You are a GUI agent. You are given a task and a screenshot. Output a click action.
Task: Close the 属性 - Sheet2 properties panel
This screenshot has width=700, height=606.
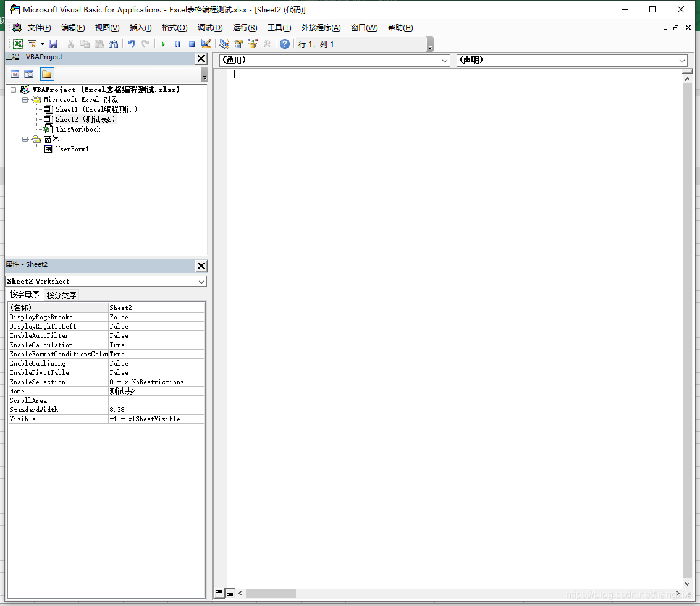click(201, 266)
